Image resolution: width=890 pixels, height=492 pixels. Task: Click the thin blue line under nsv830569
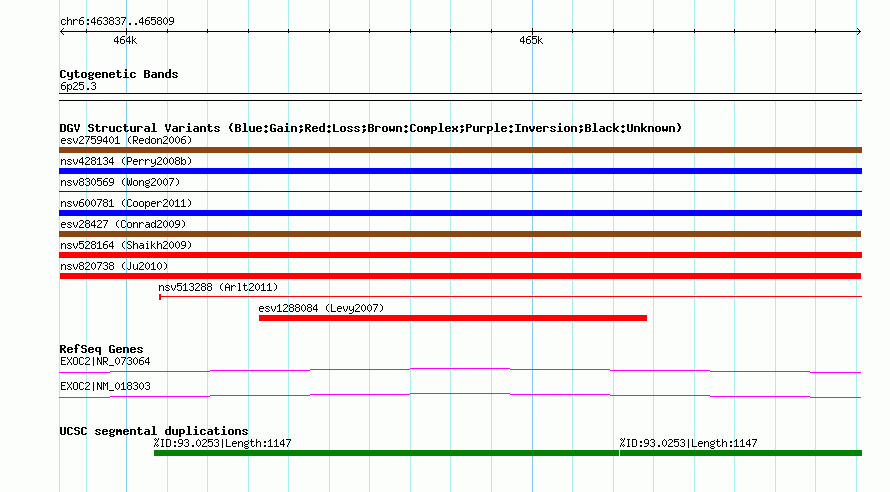point(460,192)
